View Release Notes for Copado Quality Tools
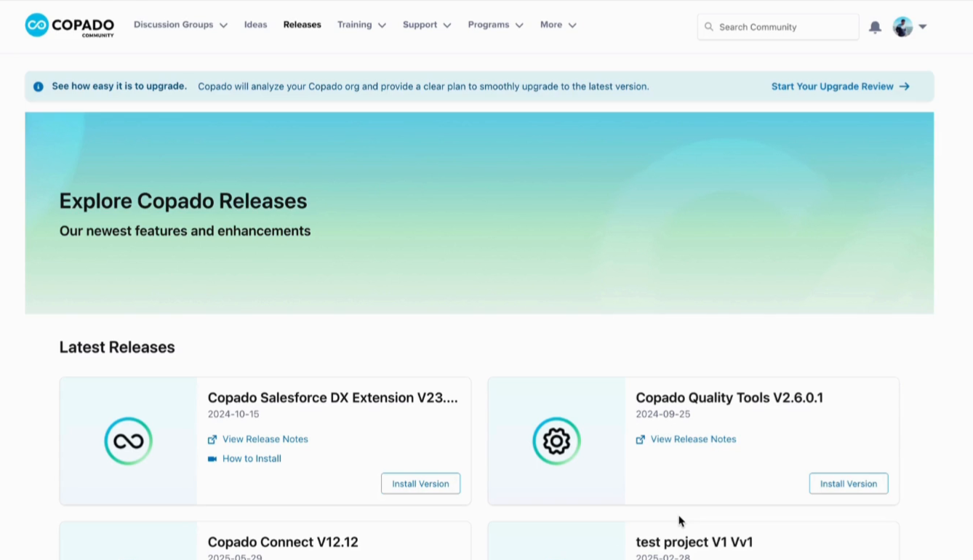973x560 pixels. (694, 439)
